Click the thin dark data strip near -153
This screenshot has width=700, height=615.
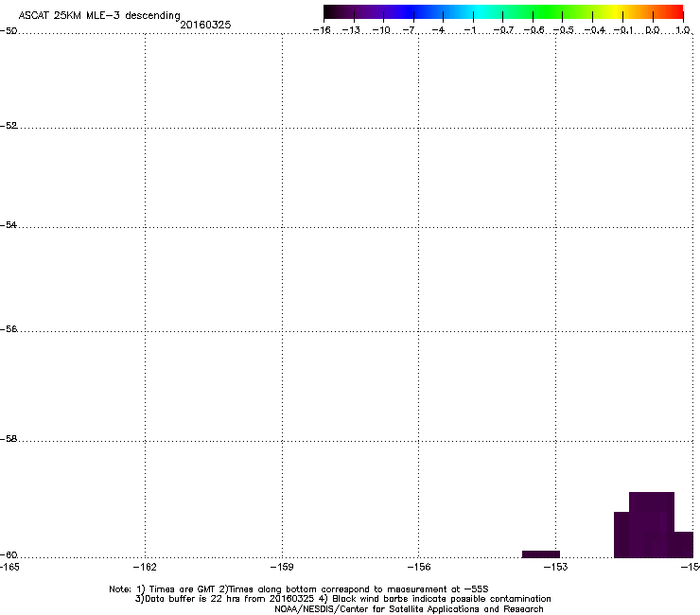click(x=541, y=554)
